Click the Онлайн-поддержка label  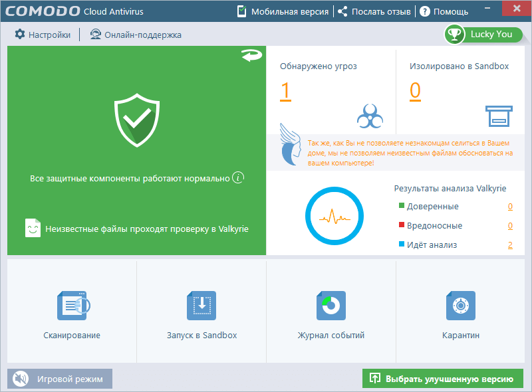(x=143, y=35)
